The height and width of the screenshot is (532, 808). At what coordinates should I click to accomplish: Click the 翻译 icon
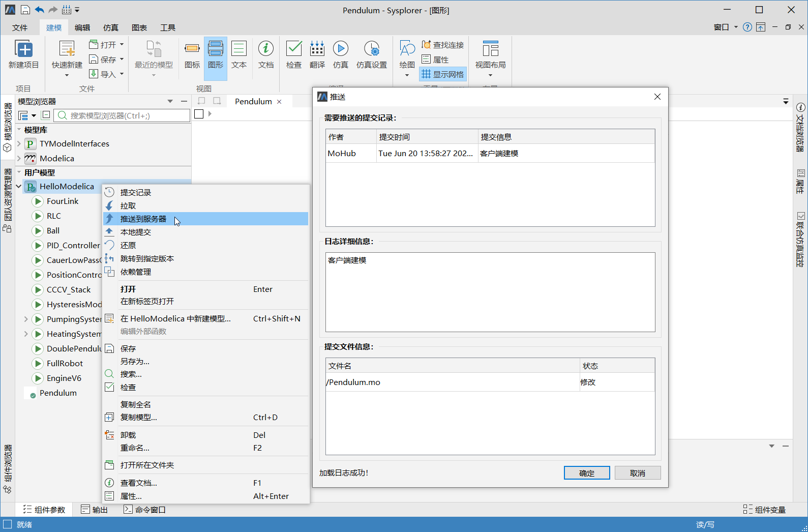click(x=317, y=48)
